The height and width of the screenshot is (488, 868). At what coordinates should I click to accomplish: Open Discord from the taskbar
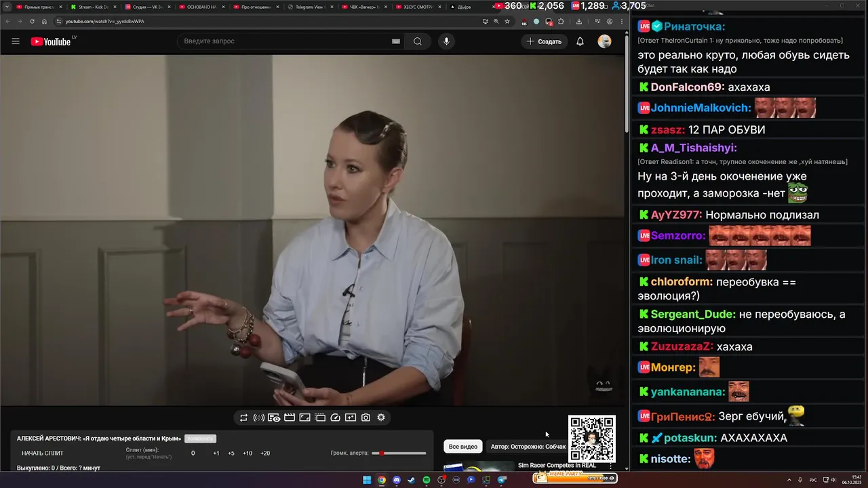[397, 480]
